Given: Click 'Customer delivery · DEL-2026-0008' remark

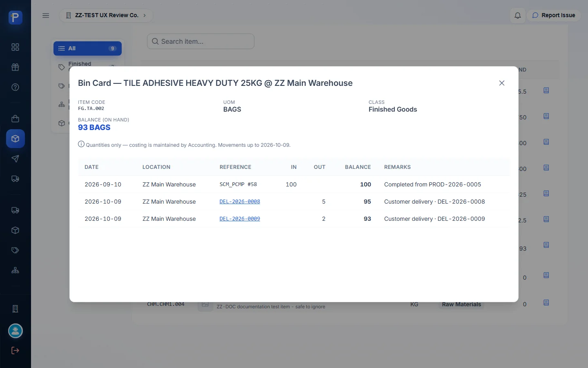Looking at the screenshot, I should pyautogui.click(x=434, y=202).
